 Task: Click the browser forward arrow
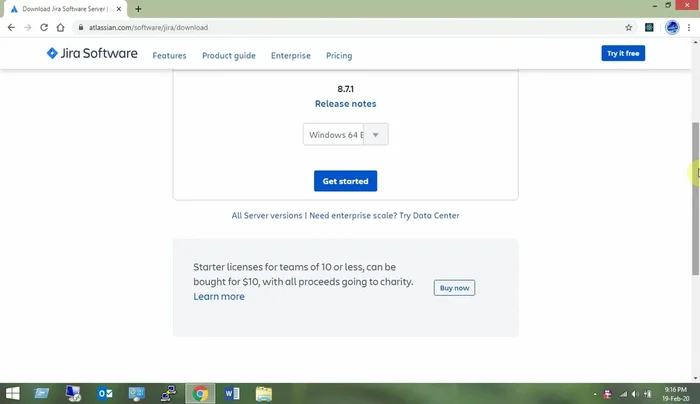(28, 28)
